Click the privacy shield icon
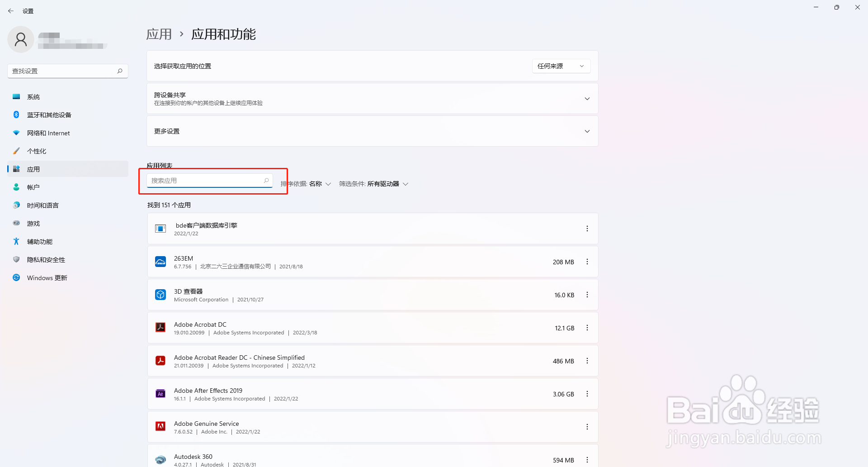This screenshot has height=467, width=868. (16, 259)
